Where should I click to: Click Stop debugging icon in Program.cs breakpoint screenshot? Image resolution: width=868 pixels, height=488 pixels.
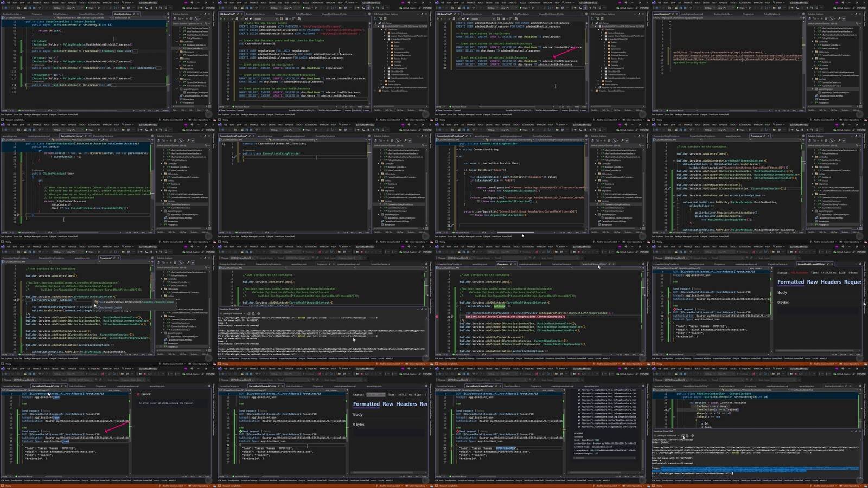point(579,252)
